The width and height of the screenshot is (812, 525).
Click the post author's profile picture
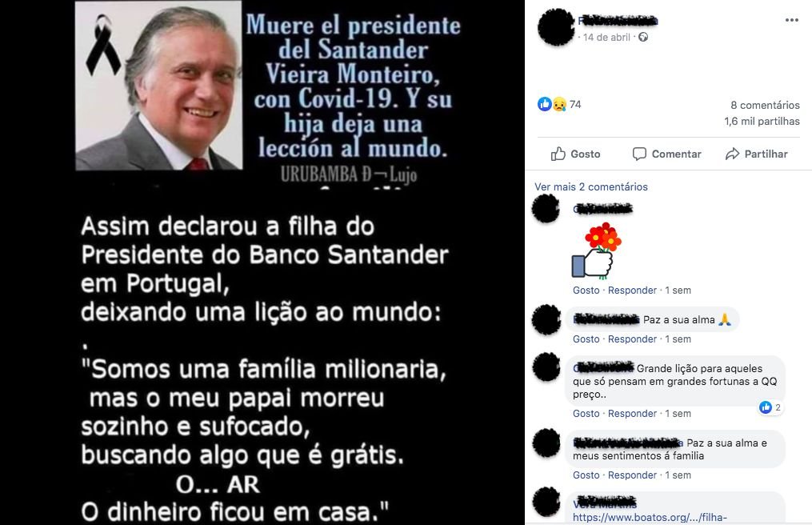(556, 27)
